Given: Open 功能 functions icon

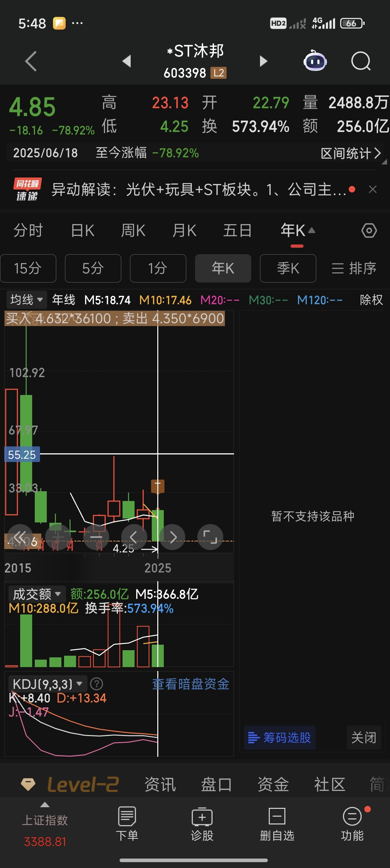Looking at the screenshot, I should [x=352, y=824].
